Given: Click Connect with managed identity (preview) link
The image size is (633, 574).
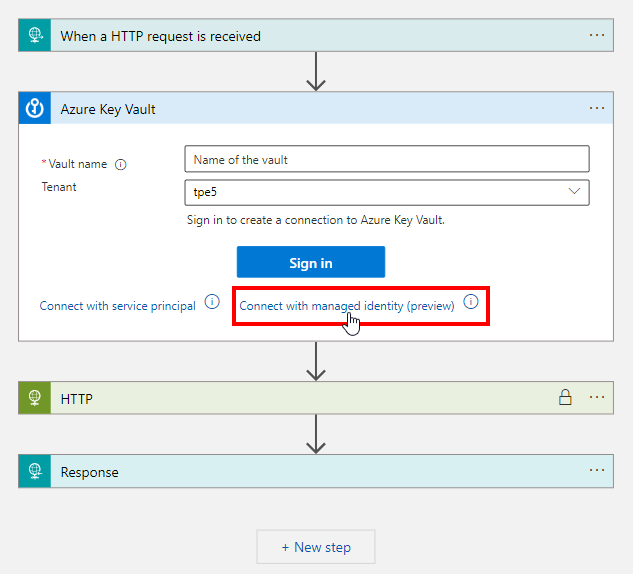Looking at the screenshot, I should [346, 306].
